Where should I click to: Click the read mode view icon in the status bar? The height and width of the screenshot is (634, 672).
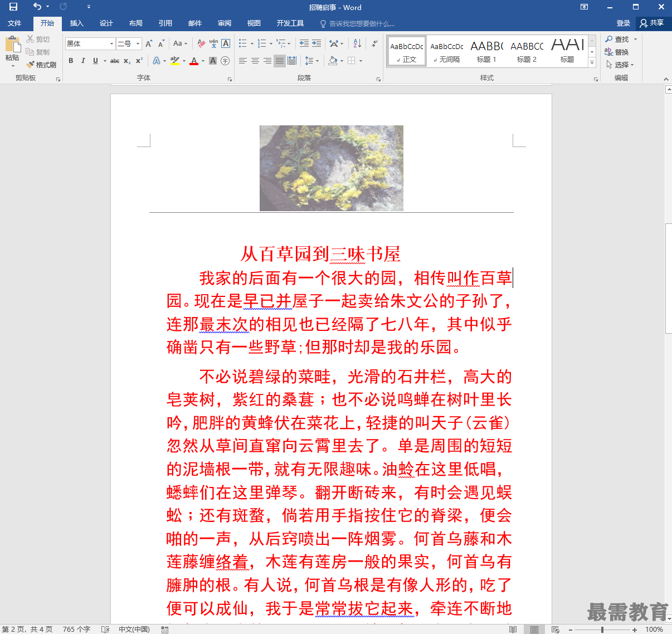(x=513, y=630)
